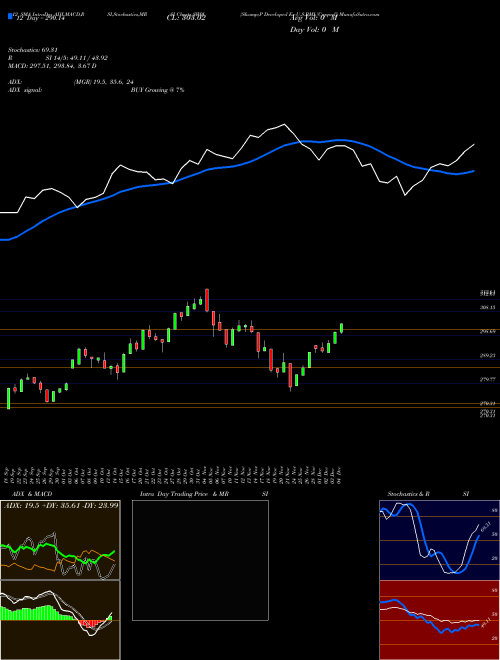Click the 'Stochastics: 69.31' readout

point(32,50)
